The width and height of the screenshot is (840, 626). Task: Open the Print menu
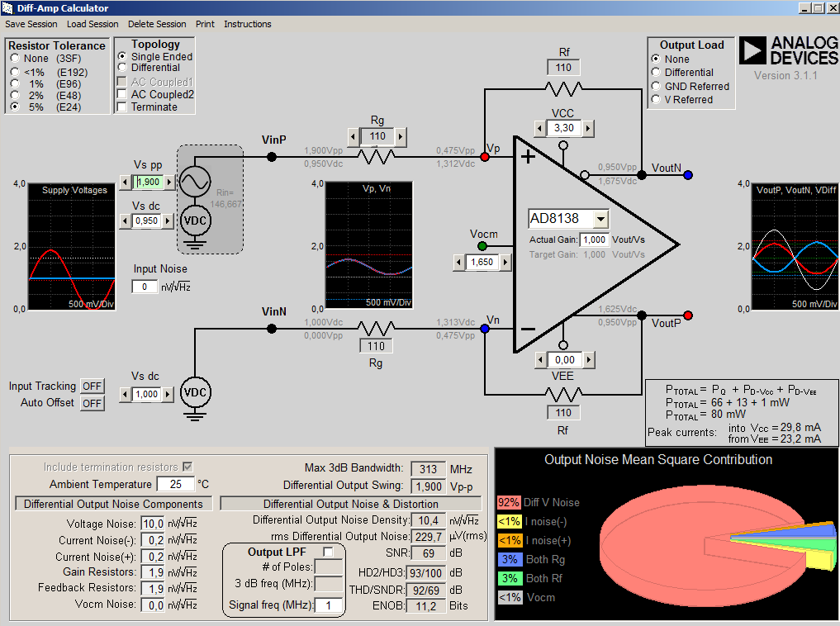205,24
